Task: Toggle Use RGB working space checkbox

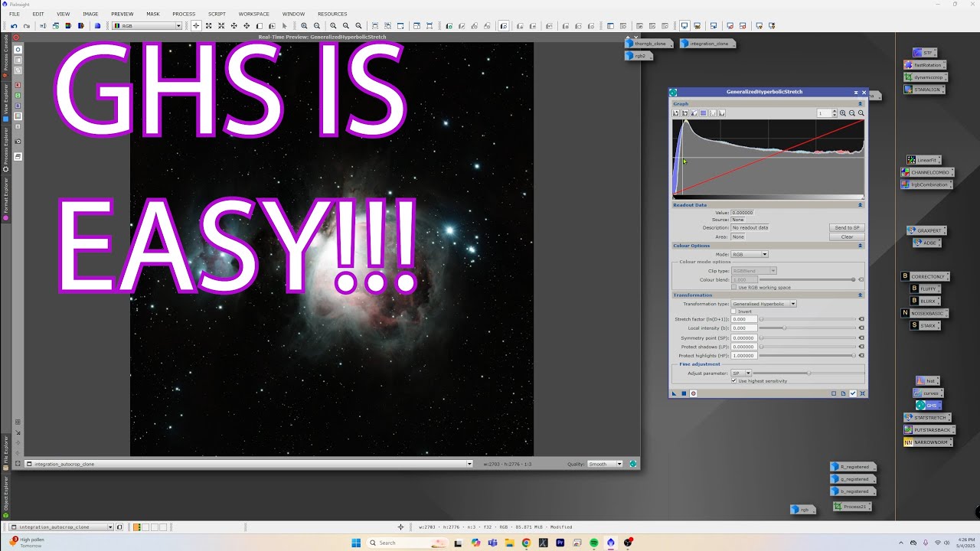Action: [733, 287]
